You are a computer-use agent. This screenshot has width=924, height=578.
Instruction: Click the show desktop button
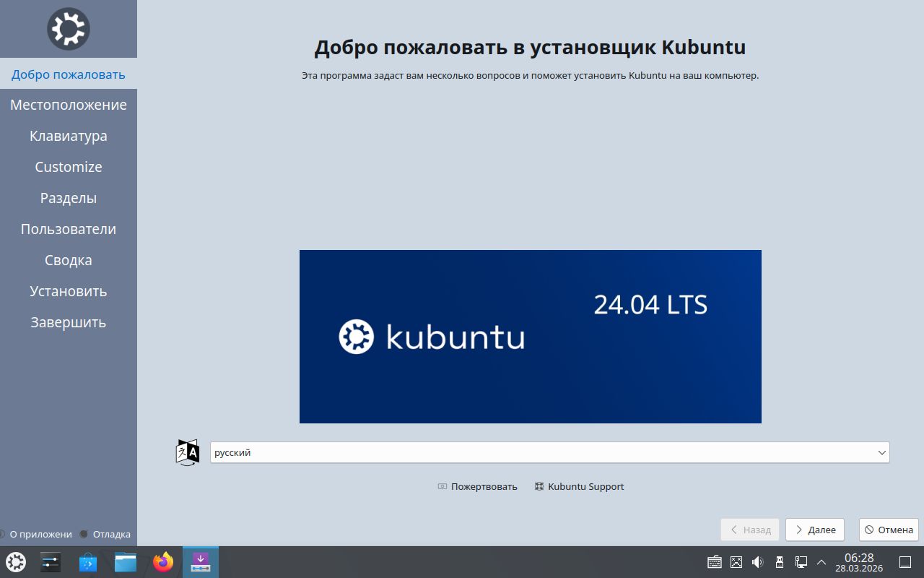point(905,562)
